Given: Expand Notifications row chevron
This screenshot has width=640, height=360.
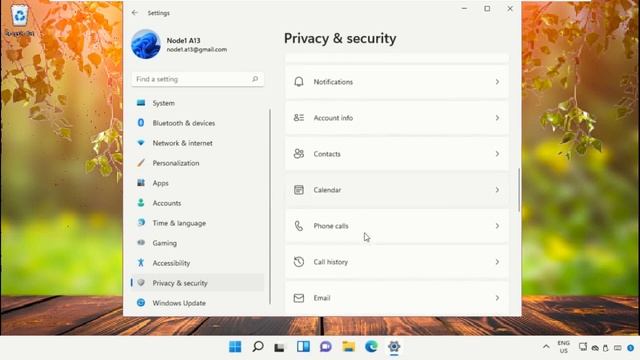Looking at the screenshot, I should coord(497,82).
